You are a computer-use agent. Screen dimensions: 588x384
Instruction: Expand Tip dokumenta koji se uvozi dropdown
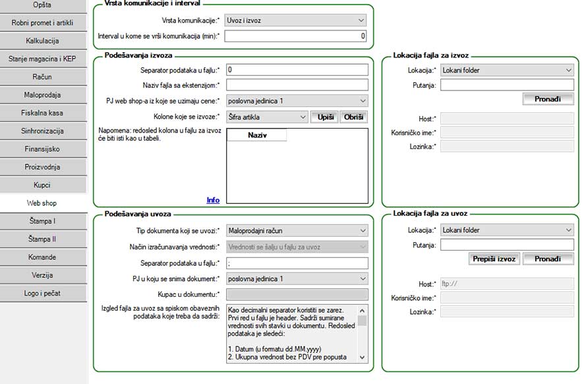tap(297, 231)
